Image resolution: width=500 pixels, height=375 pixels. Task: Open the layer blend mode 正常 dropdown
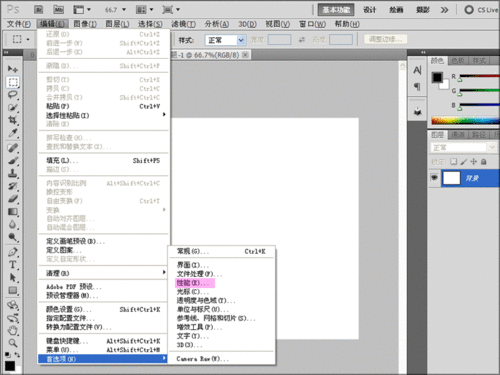click(463, 147)
